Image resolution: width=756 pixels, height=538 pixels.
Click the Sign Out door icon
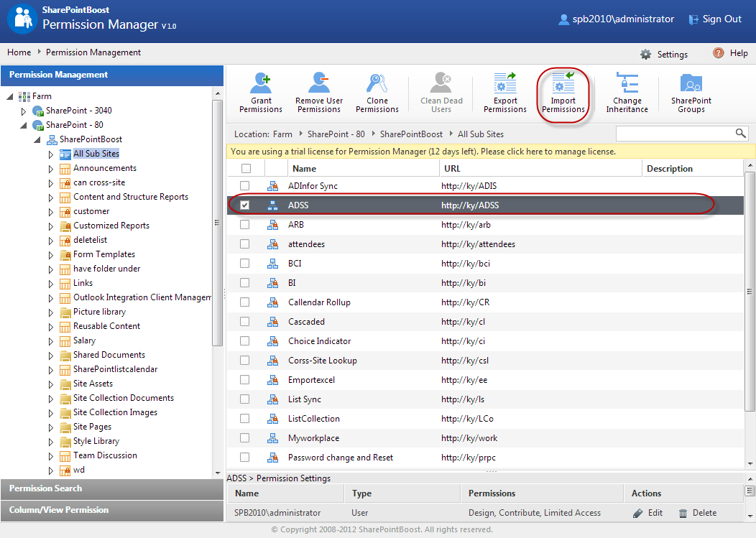[x=693, y=19]
